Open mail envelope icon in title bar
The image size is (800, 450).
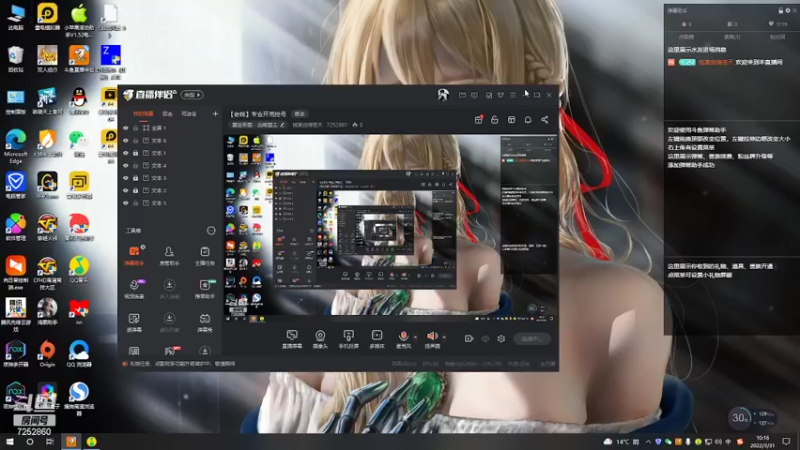pos(462,95)
